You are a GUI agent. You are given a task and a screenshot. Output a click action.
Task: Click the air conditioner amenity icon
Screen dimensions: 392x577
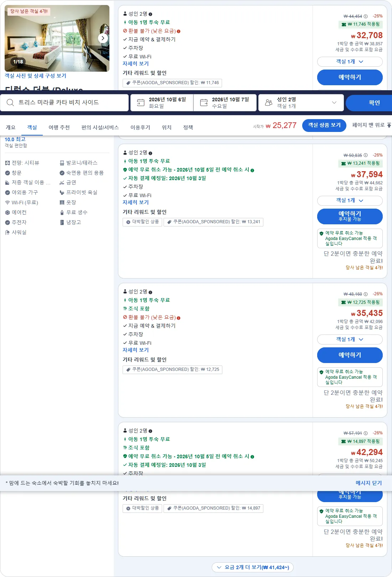(7, 213)
